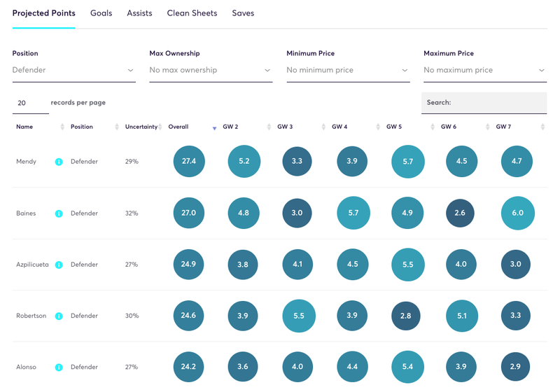Click Azpilicueta's GW 5 value 5.5
560x392 pixels.
tap(408, 265)
